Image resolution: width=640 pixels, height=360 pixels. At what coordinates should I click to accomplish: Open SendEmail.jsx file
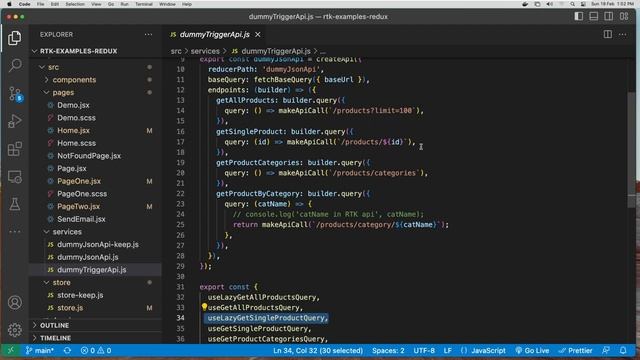coord(81,219)
